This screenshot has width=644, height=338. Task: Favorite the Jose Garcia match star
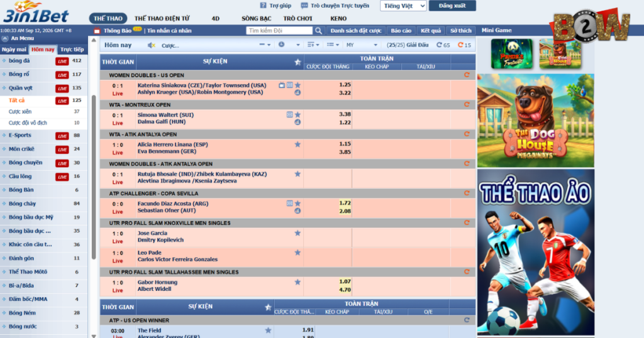(x=297, y=233)
